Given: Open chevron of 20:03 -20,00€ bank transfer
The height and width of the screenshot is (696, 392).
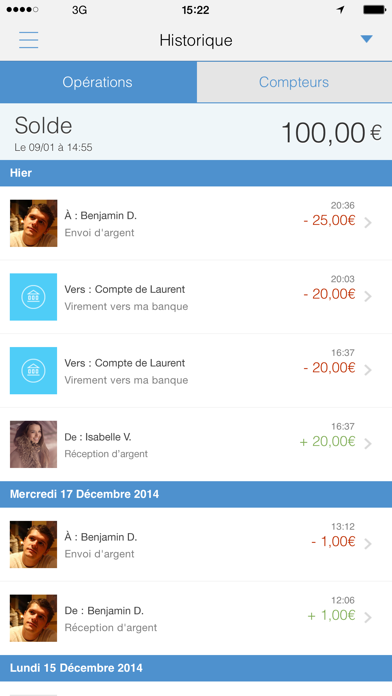Looking at the screenshot, I should (368, 297).
